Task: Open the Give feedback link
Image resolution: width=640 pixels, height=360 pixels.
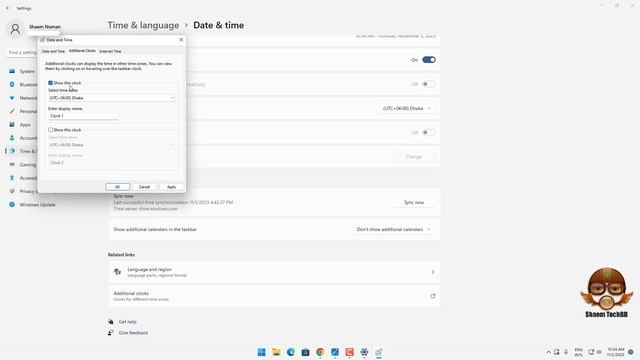Action: point(133,333)
